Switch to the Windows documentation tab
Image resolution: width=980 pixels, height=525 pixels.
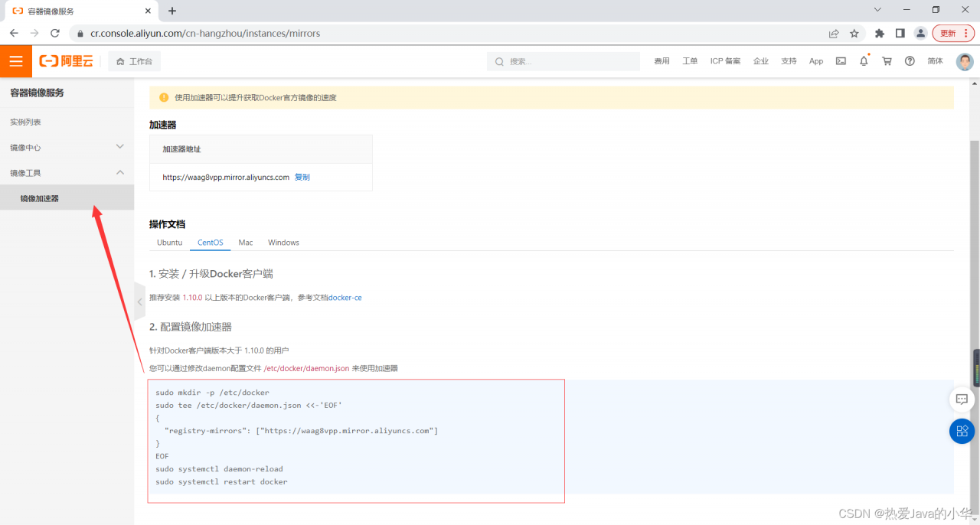(x=283, y=243)
